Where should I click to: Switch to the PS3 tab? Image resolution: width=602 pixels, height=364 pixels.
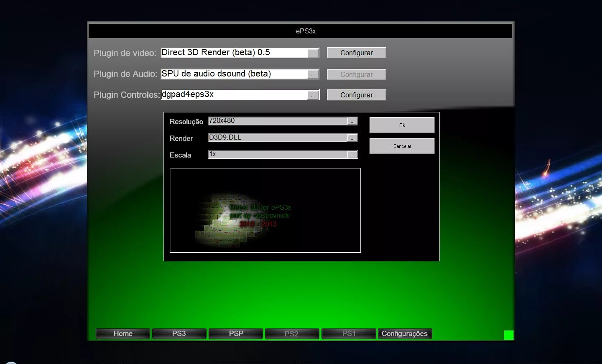[x=179, y=333]
